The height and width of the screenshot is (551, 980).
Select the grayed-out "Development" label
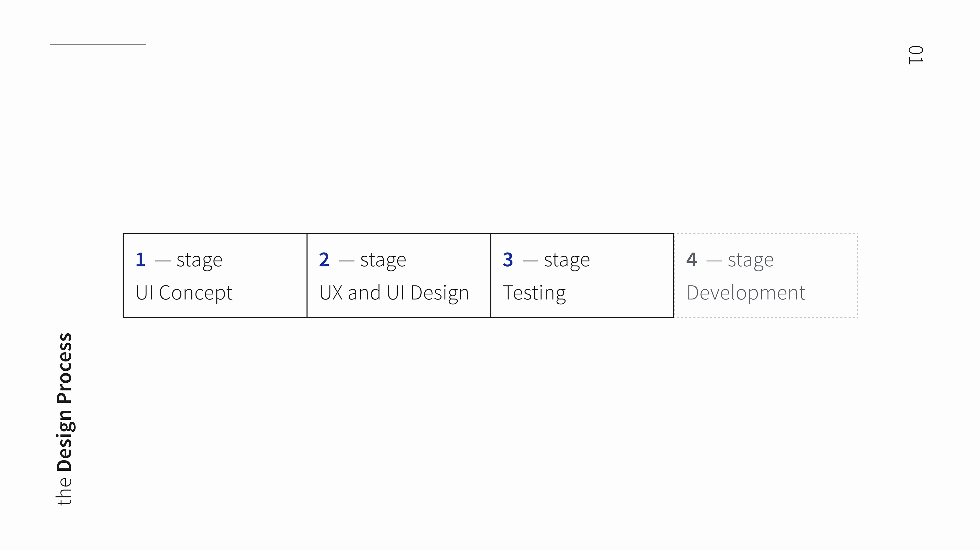(746, 293)
